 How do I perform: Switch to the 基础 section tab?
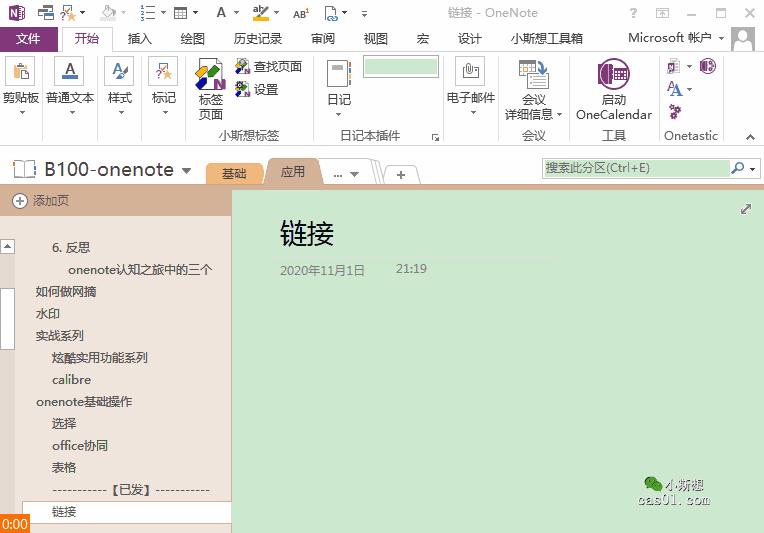tap(234, 173)
